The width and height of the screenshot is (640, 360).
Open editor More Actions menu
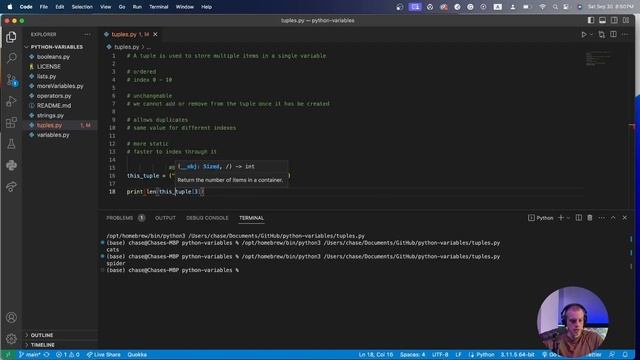(625, 35)
